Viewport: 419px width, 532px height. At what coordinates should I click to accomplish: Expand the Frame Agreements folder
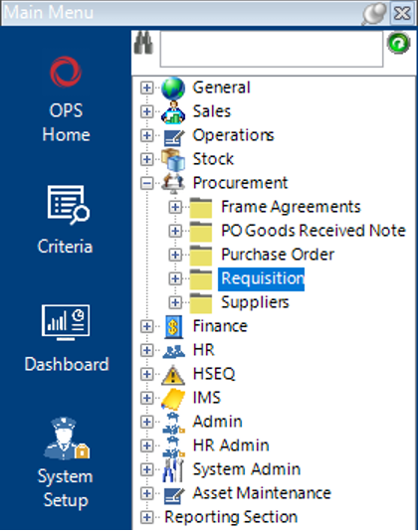(x=175, y=207)
